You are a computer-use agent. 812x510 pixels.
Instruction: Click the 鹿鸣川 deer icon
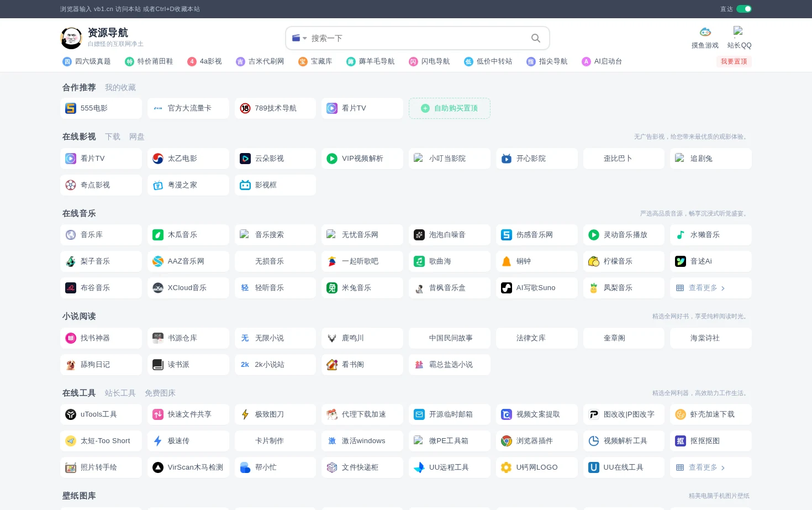pyautogui.click(x=332, y=338)
